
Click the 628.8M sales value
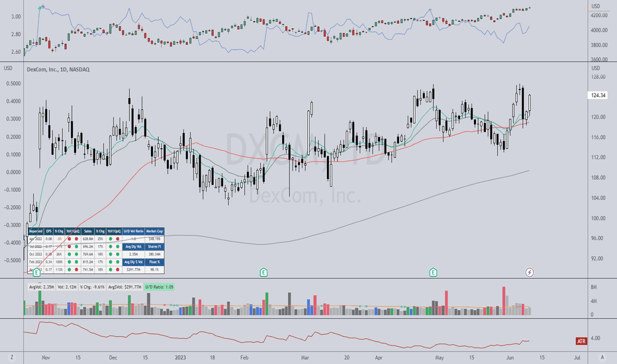point(88,239)
